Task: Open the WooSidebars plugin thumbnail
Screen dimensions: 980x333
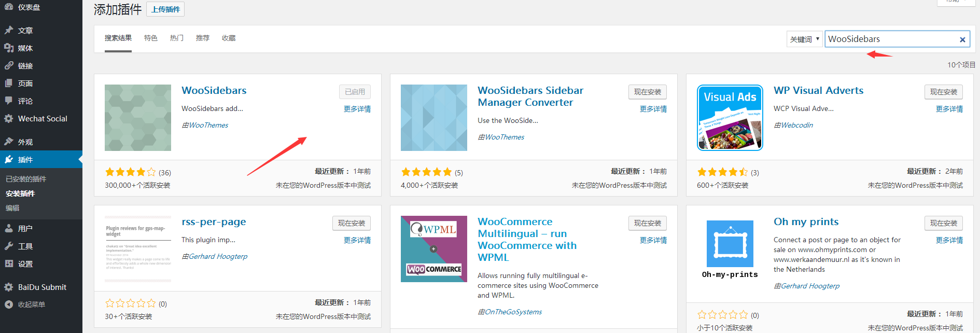Action: (x=138, y=118)
